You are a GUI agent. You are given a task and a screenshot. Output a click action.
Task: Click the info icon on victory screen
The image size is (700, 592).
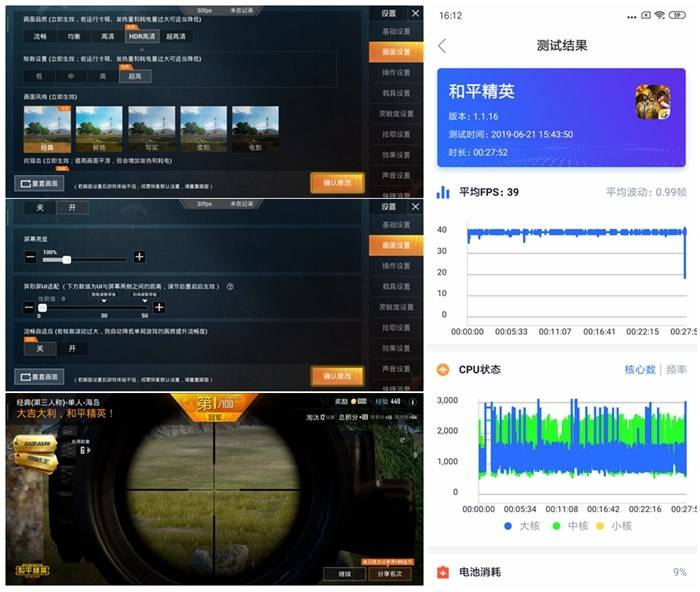pyautogui.click(x=412, y=402)
